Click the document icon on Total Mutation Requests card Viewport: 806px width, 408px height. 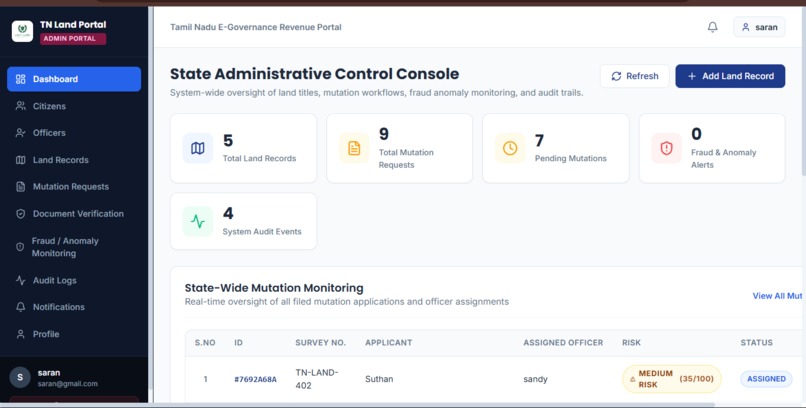pos(354,149)
